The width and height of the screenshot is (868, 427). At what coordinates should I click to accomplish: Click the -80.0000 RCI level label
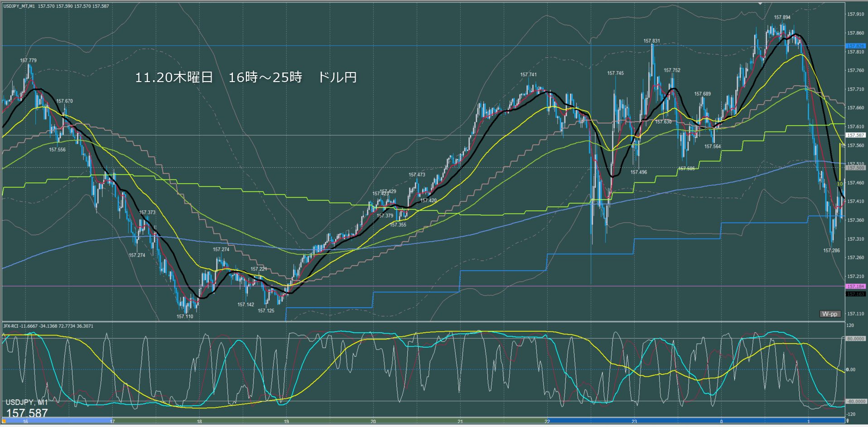(855, 402)
